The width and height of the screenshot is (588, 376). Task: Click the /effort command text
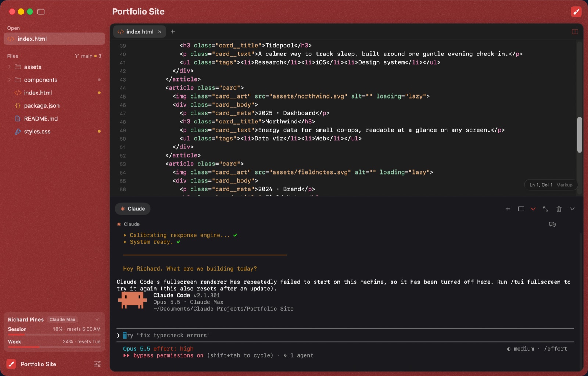(x=555, y=348)
